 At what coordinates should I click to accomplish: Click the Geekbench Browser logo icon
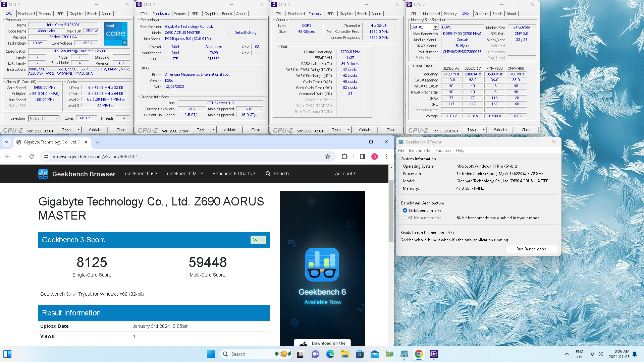point(43,174)
